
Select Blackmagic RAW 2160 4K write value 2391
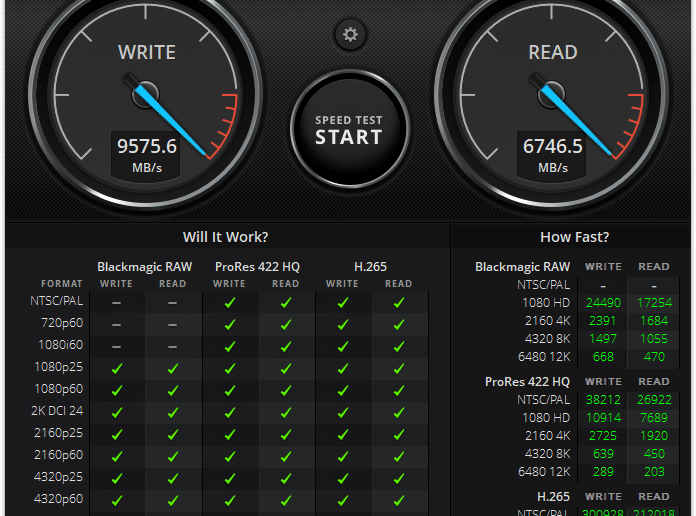point(603,321)
